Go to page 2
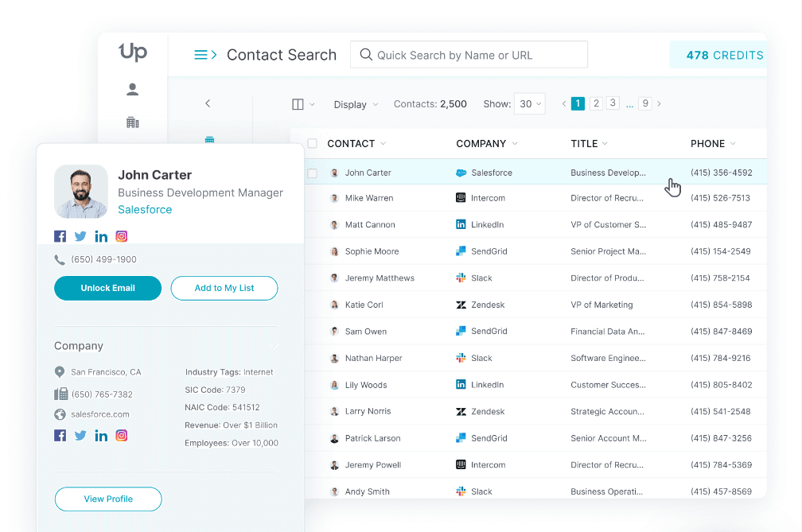802x532 pixels. point(596,103)
